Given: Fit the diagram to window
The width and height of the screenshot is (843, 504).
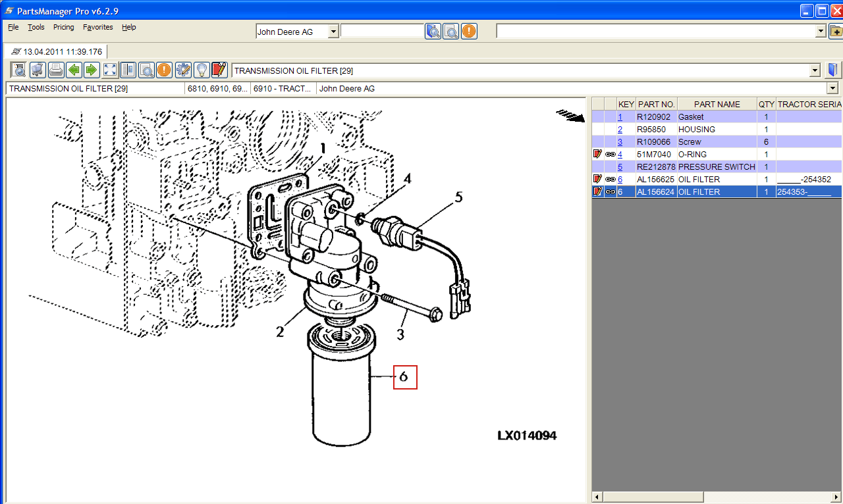Looking at the screenshot, I should pyautogui.click(x=110, y=70).
